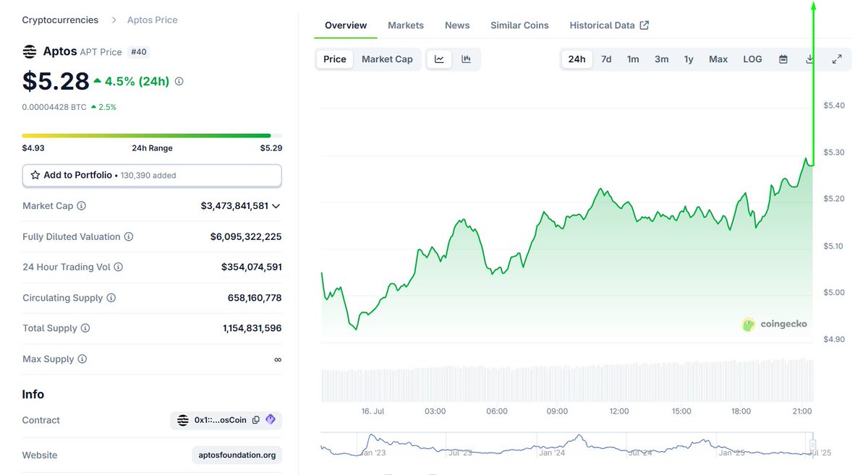This screenshot has width=868, height=475.
Task: Open Circulating Supply info icon
Action: (x=111, y=298)
